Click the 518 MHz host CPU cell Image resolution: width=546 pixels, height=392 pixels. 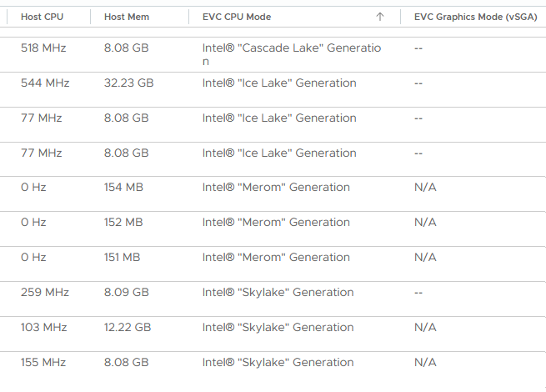coord(43,48)
